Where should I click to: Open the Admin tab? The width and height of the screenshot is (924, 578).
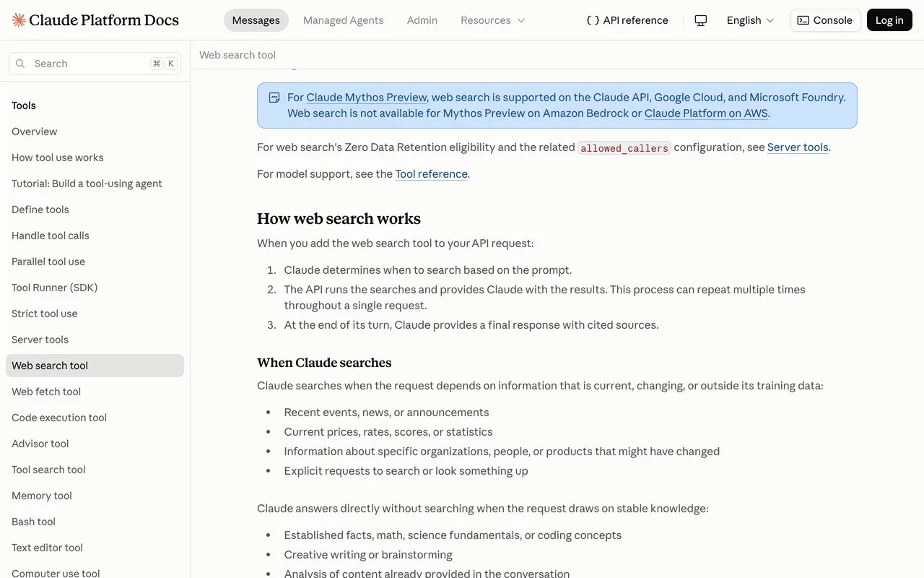(422, 20)
